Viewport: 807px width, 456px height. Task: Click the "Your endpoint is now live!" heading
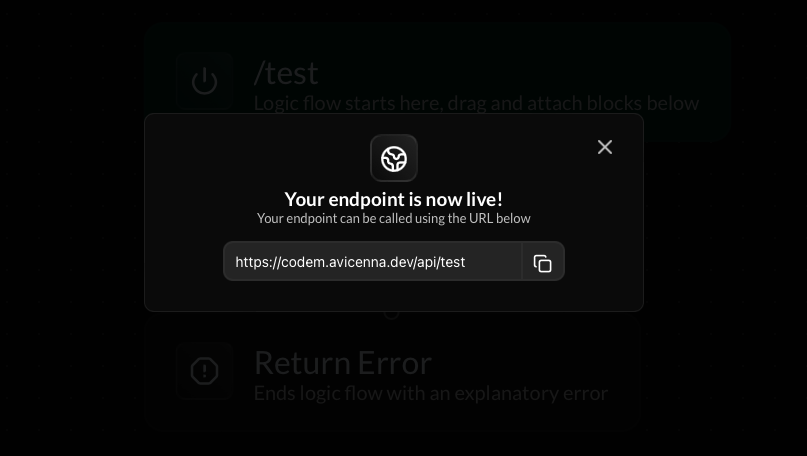tap(394, 199)
